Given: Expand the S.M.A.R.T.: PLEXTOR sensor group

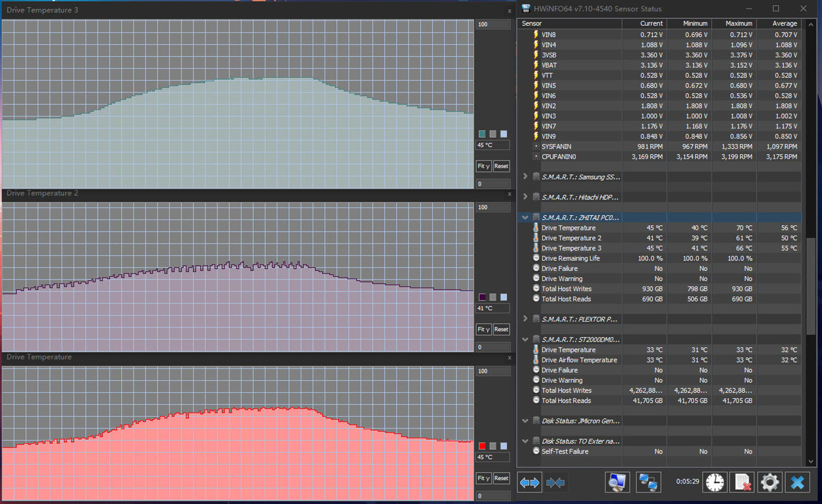Looking at the screenshot, I should pos(525,319).
